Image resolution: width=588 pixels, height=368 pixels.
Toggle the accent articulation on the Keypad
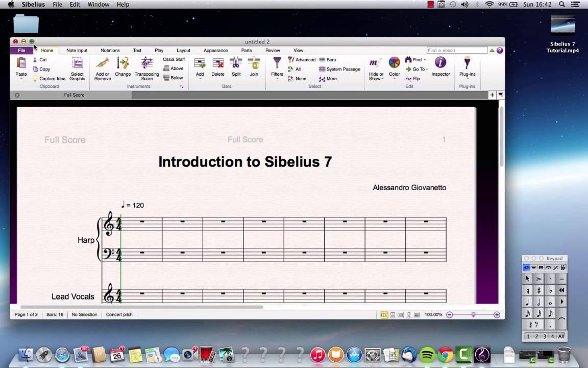click(x=538, y=279)
